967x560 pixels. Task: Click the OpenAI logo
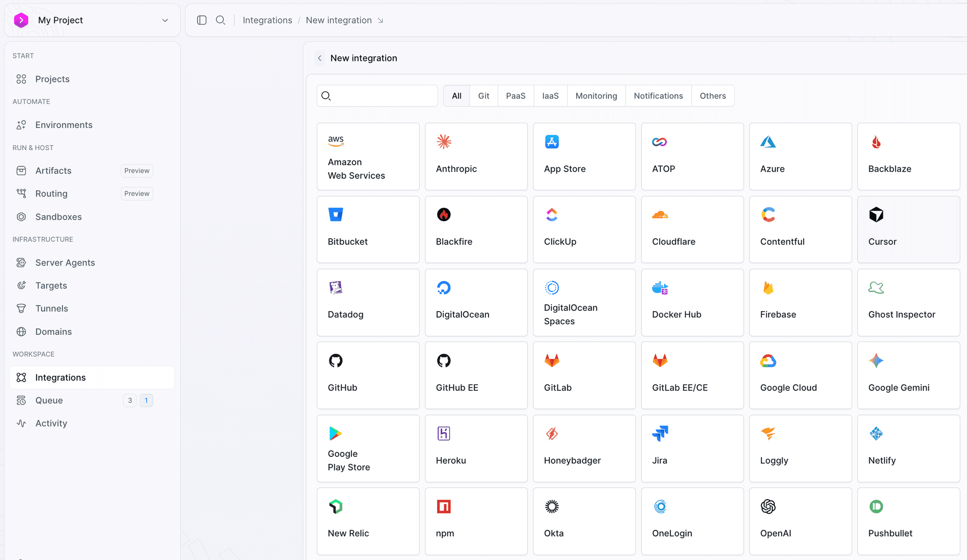click(x=768, y=506)
